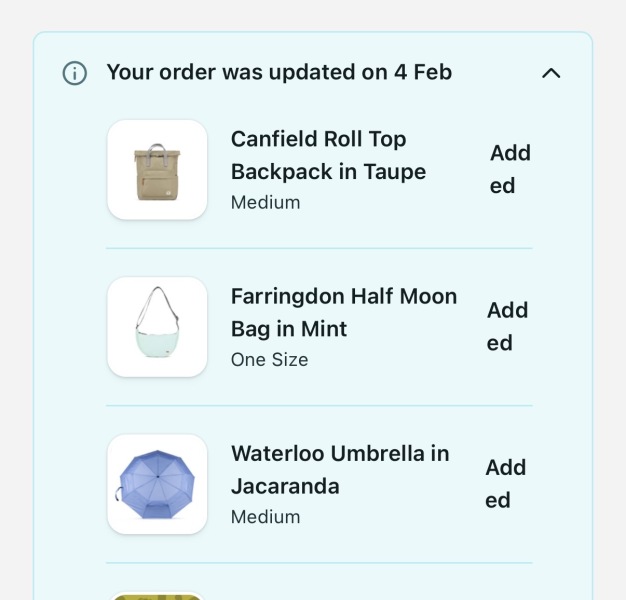The width and height of the screenshot is (626, 600).
Task: Select the Canfield Roll Top Backpack in Taupe title
Action: [328, 155]
